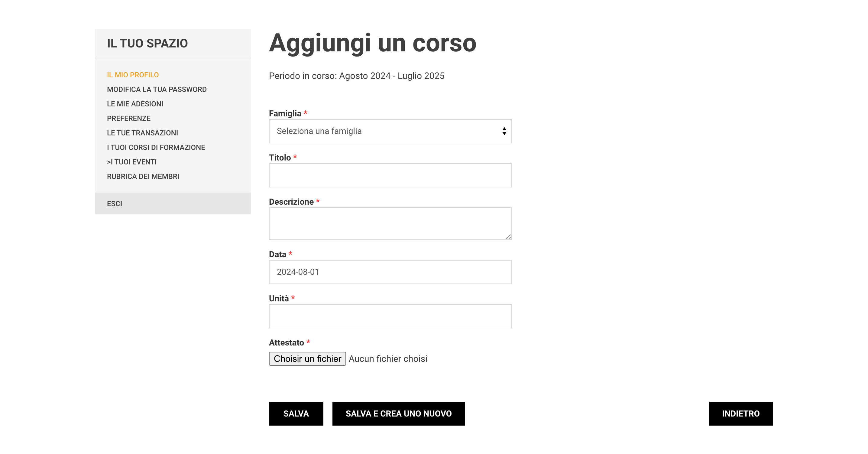Click the Data field showing 2024-08-01
The image size is (868, 454).
click(x=390, y=272)
